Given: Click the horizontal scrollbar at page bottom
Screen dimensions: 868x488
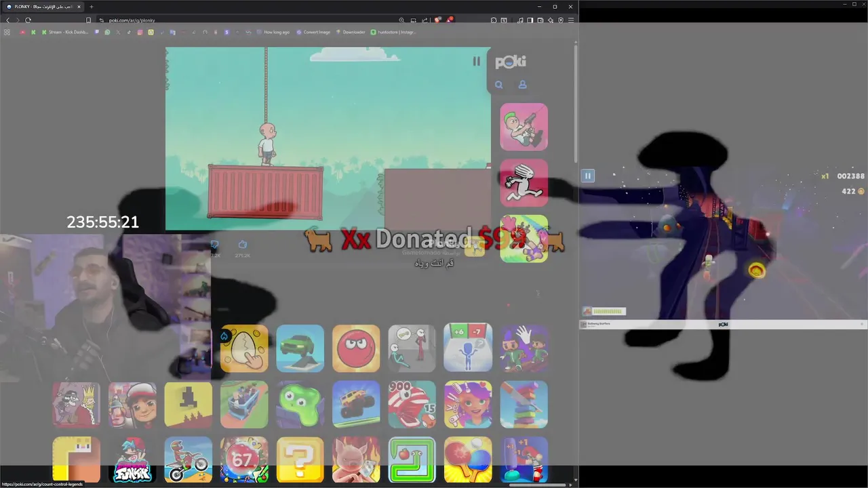Looking at the screenshot, I should point(537,485).
